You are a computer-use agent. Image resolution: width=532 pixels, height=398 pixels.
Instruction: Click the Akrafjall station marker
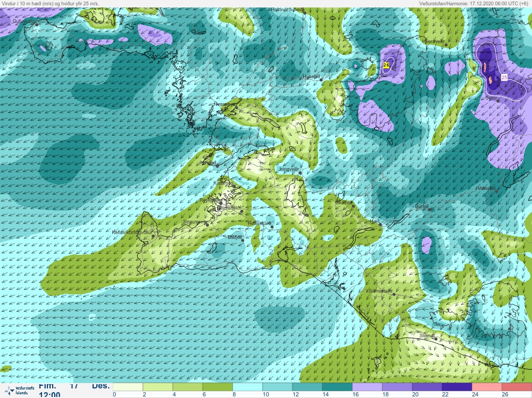218,166
